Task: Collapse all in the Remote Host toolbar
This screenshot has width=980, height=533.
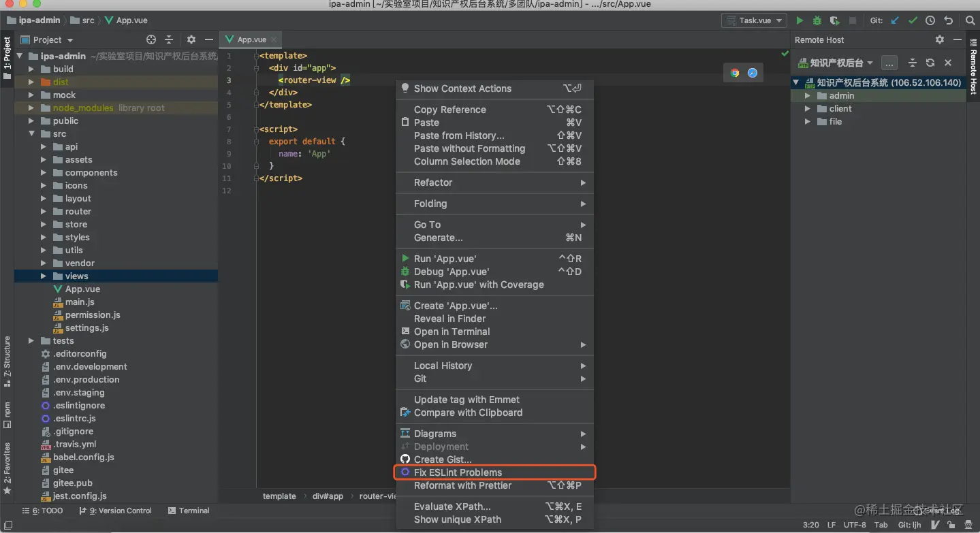Action: tap(913, 63)
